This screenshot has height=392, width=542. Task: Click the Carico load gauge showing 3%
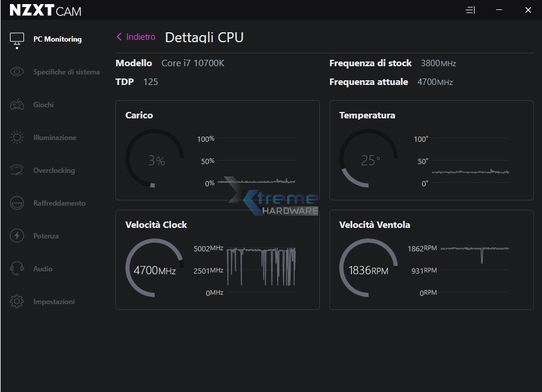(x=155, y=160)
